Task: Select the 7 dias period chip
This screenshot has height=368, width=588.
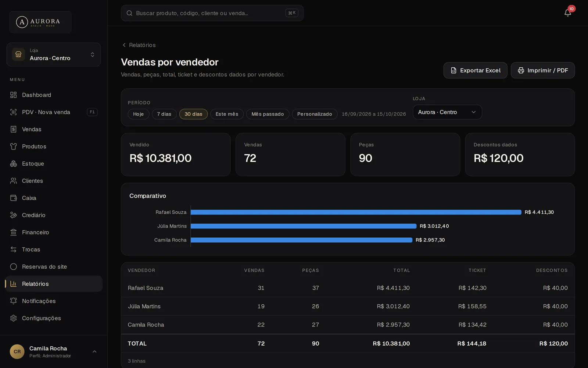Action: click(x=164, y=114)
